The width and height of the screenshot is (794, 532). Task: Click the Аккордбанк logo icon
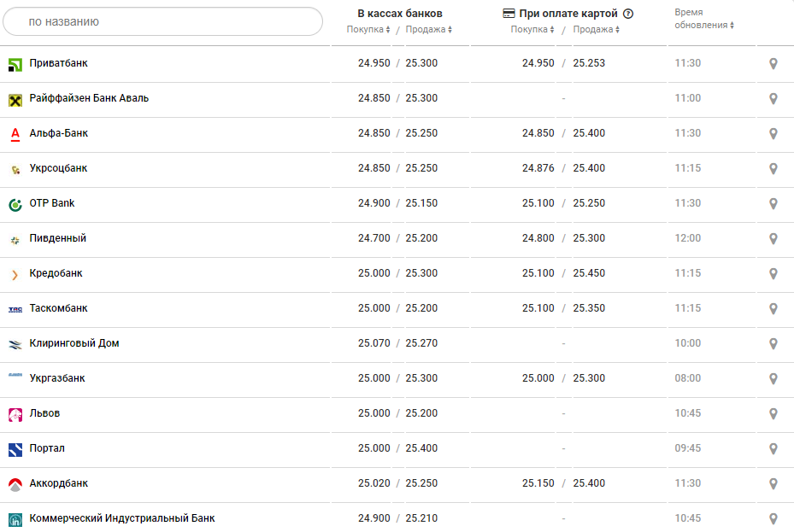coord(15,484)
